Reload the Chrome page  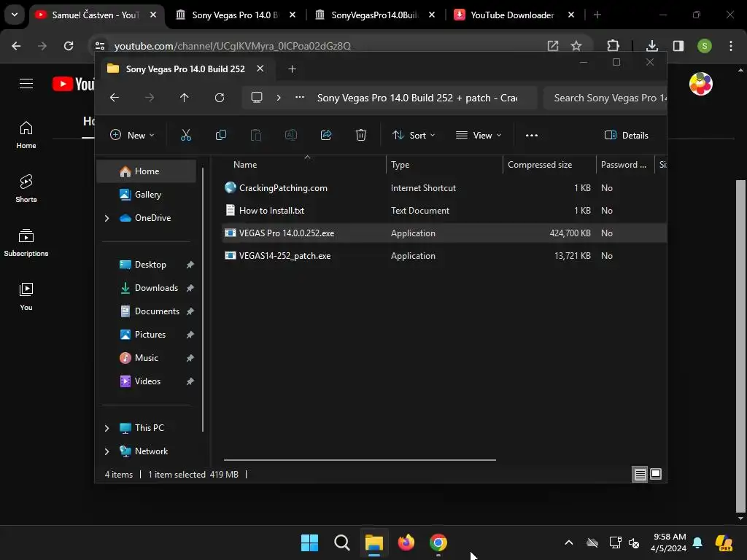click(69, 46)
